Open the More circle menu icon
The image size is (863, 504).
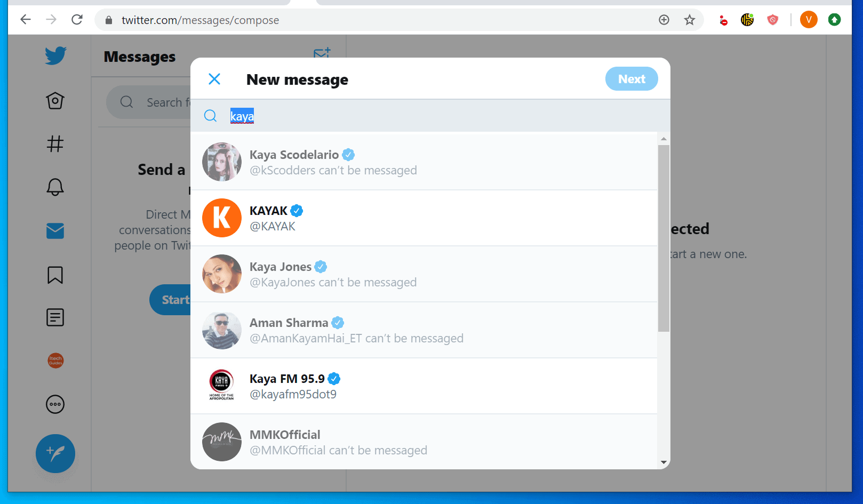55,404
